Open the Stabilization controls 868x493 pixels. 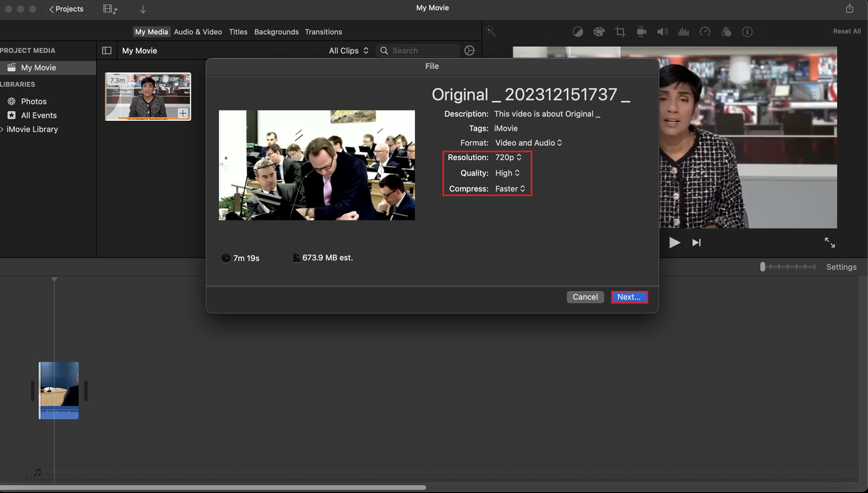pyautogui.click(x=641, y=31)
